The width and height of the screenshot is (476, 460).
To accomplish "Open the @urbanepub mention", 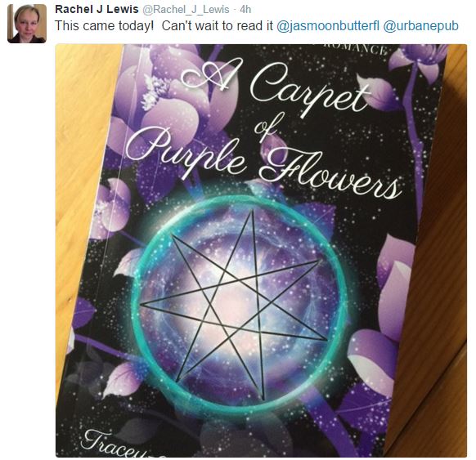I will [x=420, y=26].
